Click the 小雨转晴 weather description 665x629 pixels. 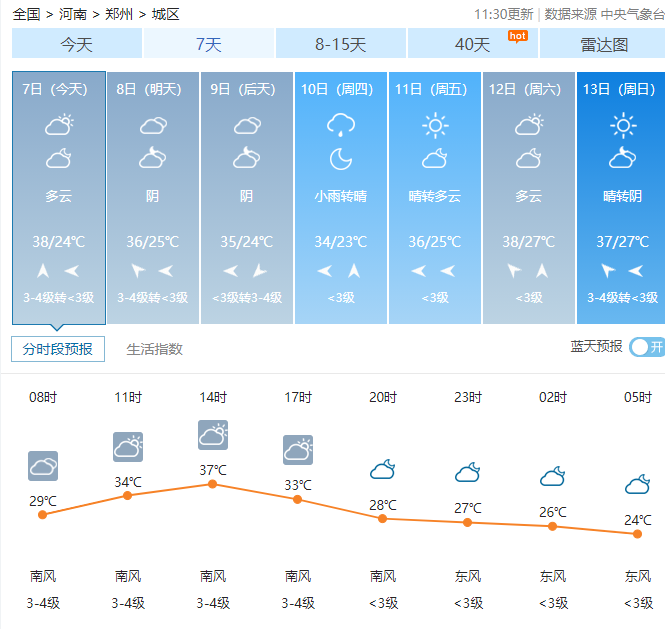click(341, 196)
